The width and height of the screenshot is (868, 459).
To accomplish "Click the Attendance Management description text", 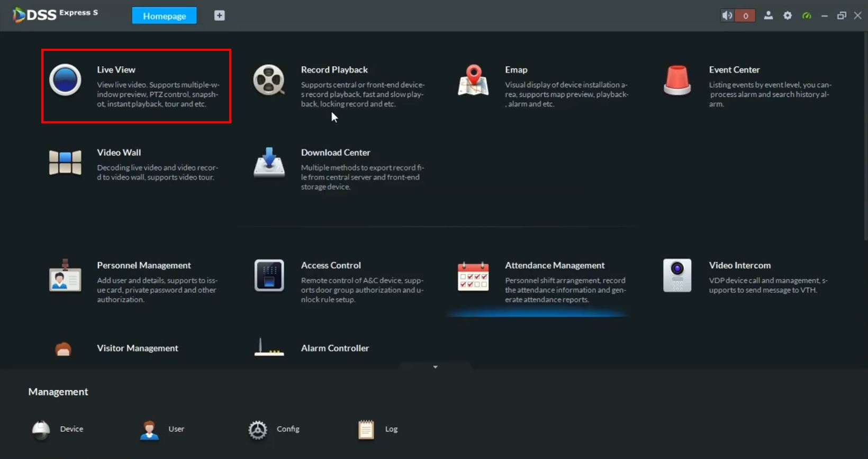I will click(x=566, y=290).
